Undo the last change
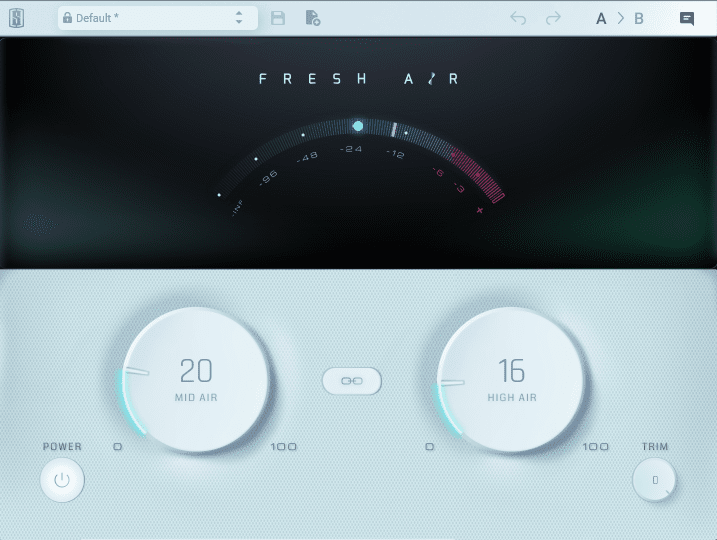 518,18
